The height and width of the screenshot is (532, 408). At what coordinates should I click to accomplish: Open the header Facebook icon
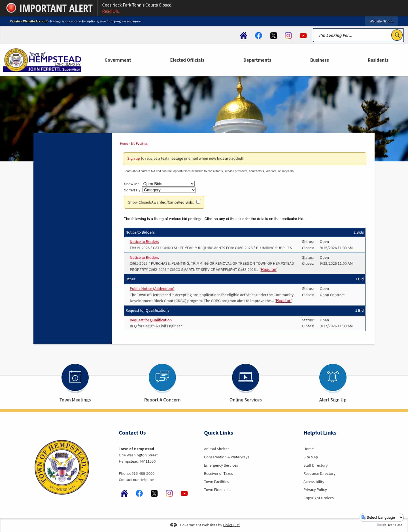258,35
